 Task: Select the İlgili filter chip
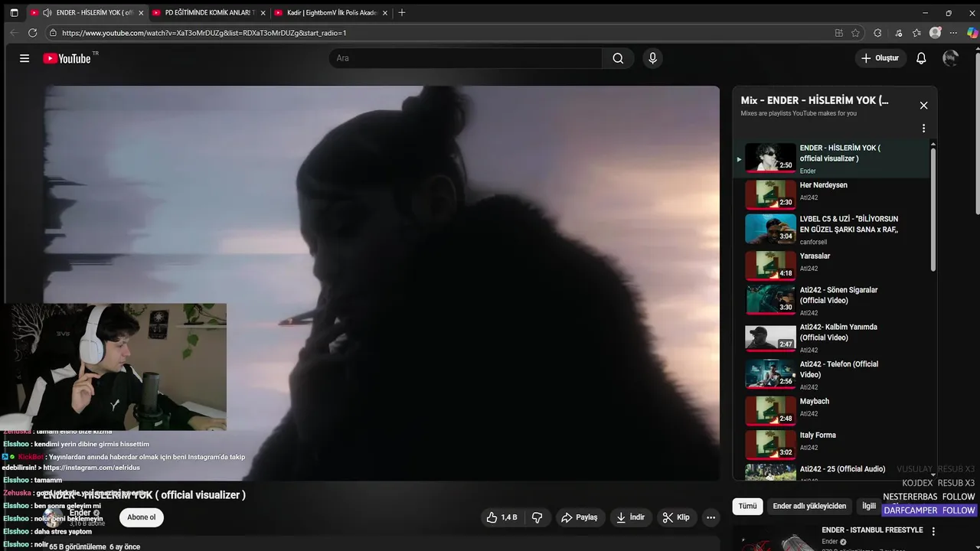869,506
